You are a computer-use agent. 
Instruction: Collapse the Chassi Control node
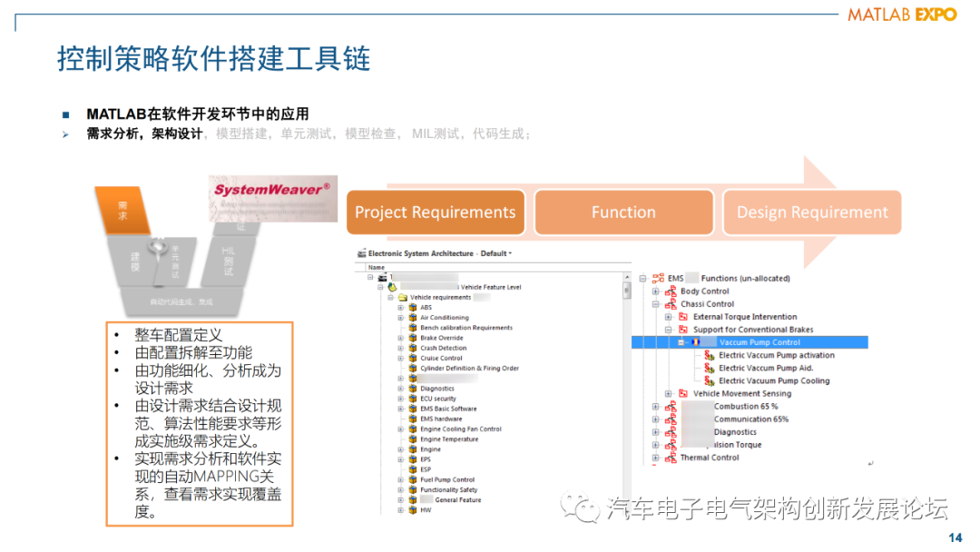tap(656, 302)
